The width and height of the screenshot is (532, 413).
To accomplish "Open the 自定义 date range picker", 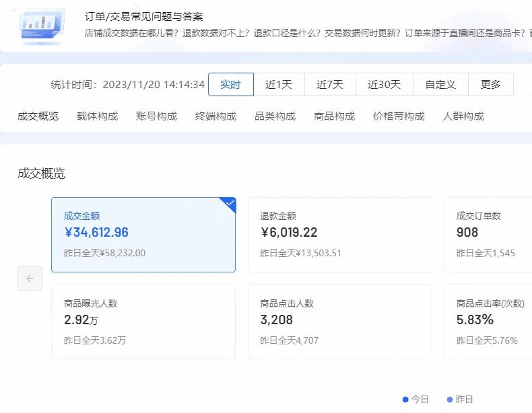I will click(x=440, y=84).
